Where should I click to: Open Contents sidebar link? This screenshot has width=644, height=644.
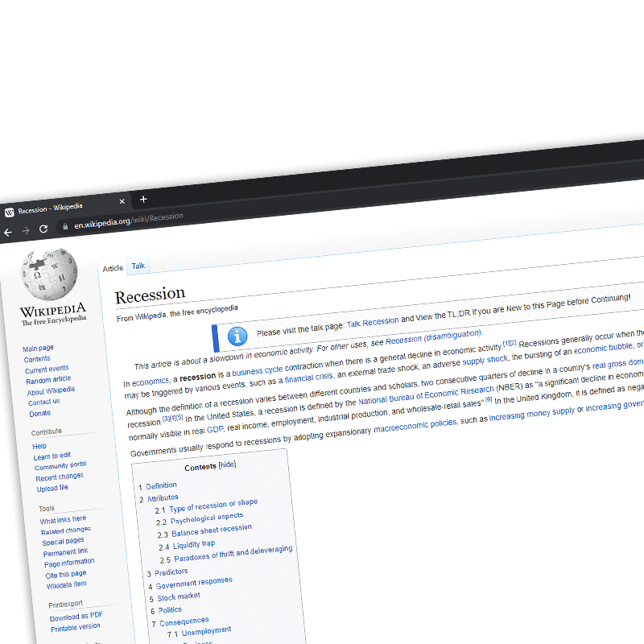37,359
